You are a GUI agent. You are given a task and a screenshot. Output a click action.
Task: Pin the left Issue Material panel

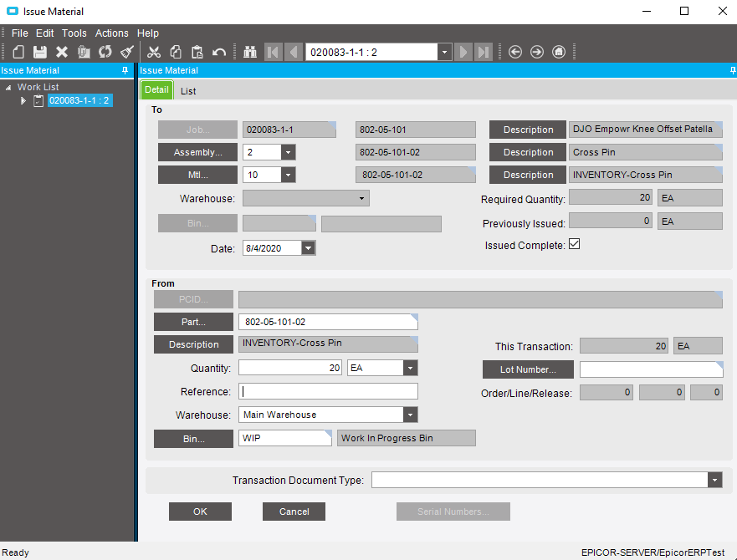click(x=125, y=70)
